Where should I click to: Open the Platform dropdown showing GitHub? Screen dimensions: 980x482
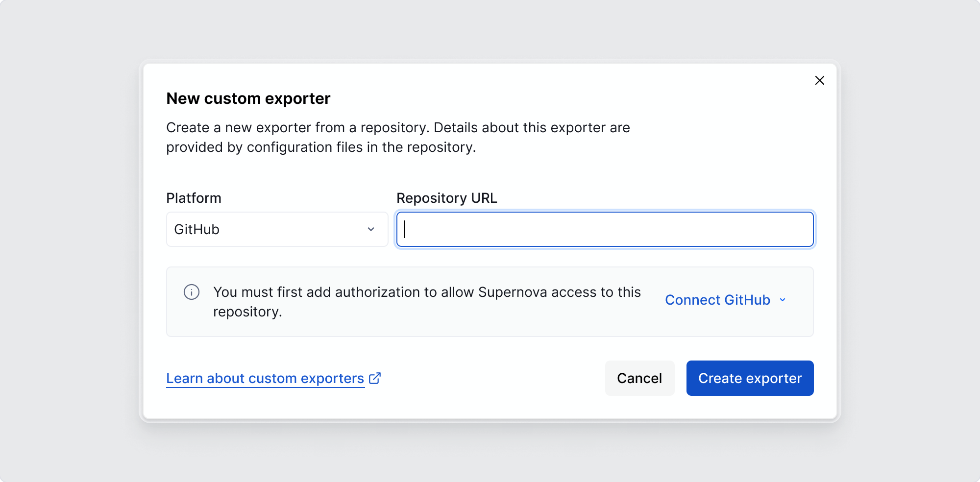point(277,229)
